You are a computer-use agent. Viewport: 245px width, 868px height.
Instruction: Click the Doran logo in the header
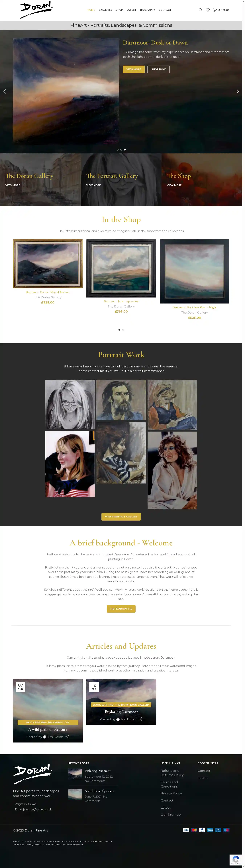click(x=36, y=10)
